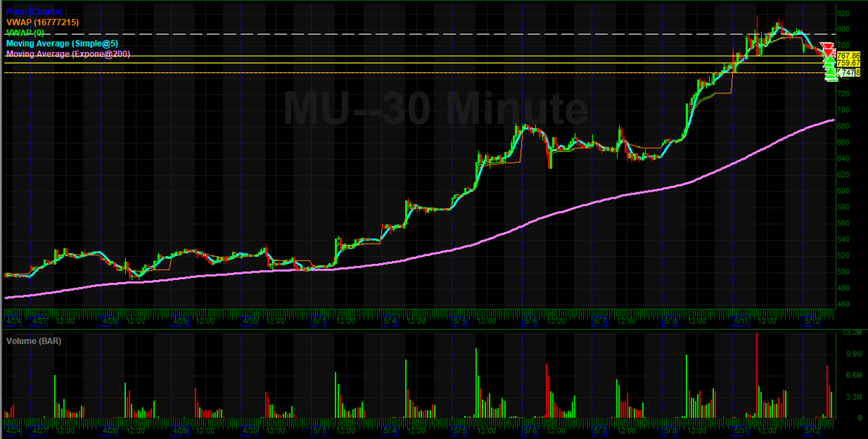This screenshot has width=868, height=439.
Task: Click the 5/11 date on price chart axis
Action: pos(741,320)
